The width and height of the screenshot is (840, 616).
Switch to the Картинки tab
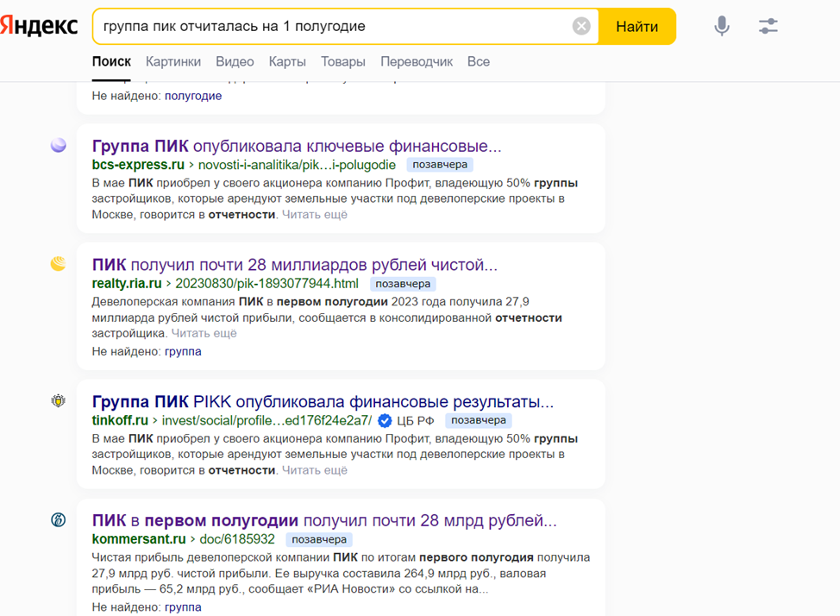coord(173,61)
